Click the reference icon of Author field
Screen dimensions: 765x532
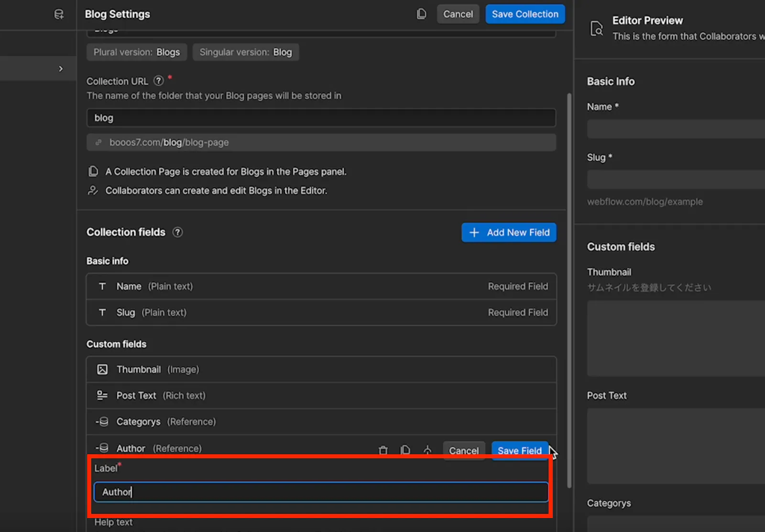click(x=102, y=448)
